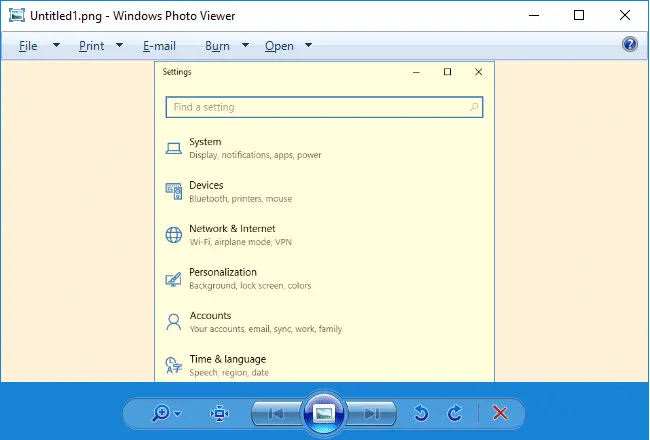Expand the Open dropdown arrow
Screen dimensions: 650x440
308,45
